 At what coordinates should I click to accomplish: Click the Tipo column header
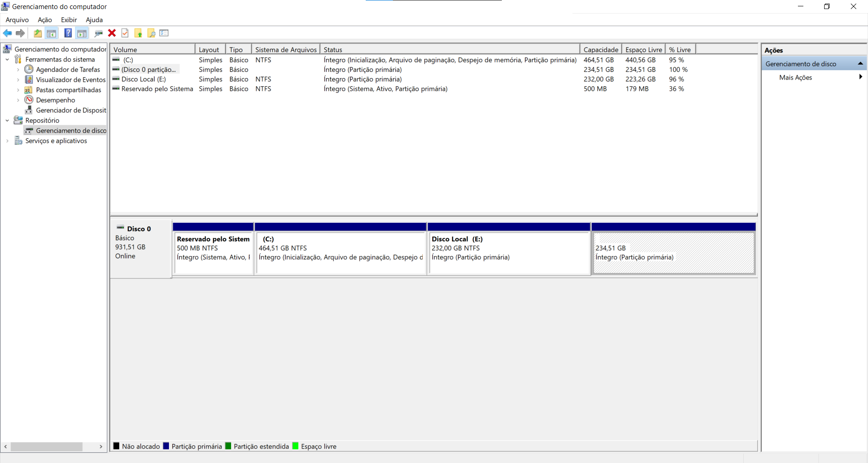tap(238, 49)
